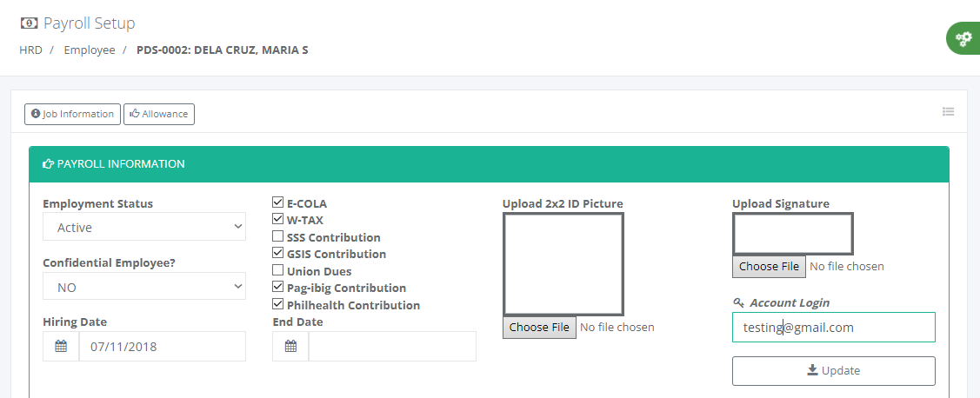Screen dimensions: 980x398
Task: Click the pointing hand icon in Payroll Information header
Action: (48, 164)
